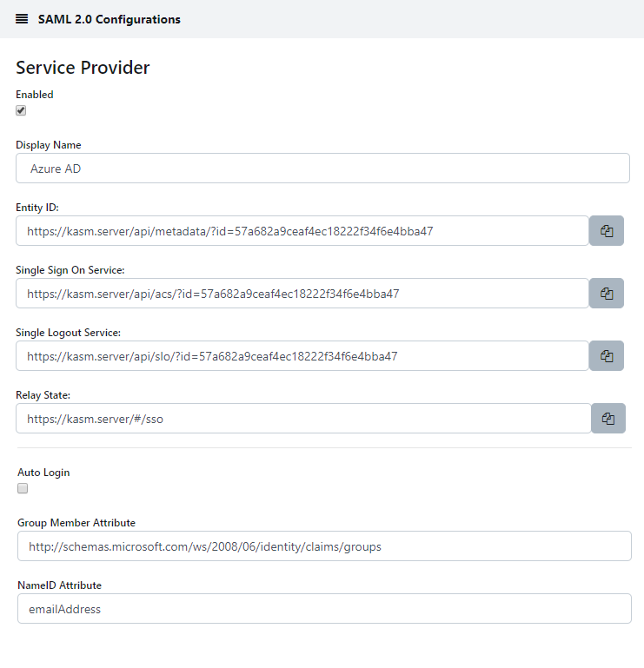Click inside the Single Logout Service field
644x668 pixels.
(x=302, y=356)
